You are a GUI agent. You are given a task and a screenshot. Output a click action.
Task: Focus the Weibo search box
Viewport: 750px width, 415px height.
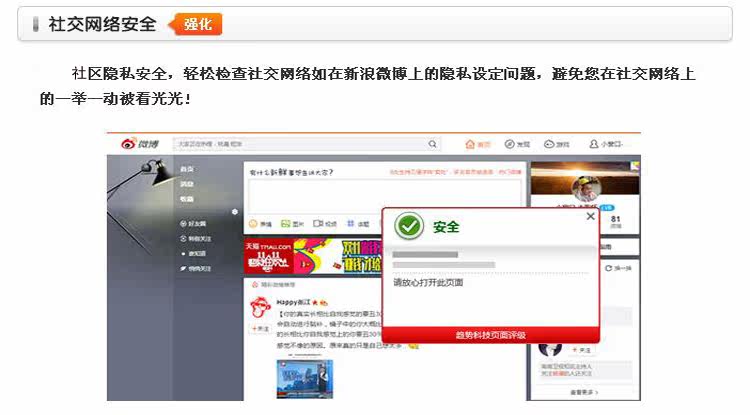coord(307,144)
